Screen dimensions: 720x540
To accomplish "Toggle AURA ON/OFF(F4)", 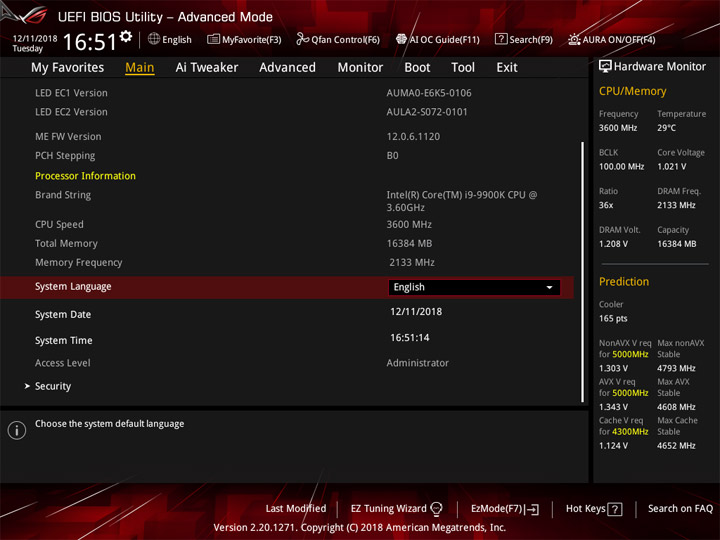I will point(612,39).
